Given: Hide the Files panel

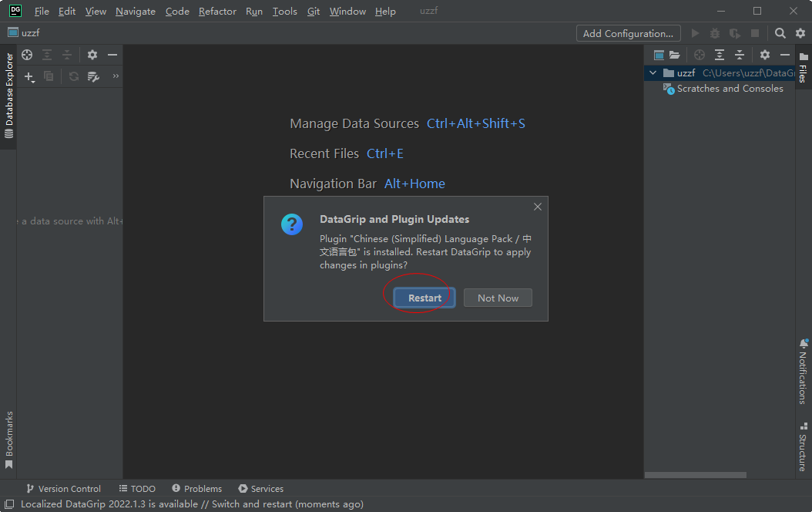Looking at the screenshot, I should (784, 55).
